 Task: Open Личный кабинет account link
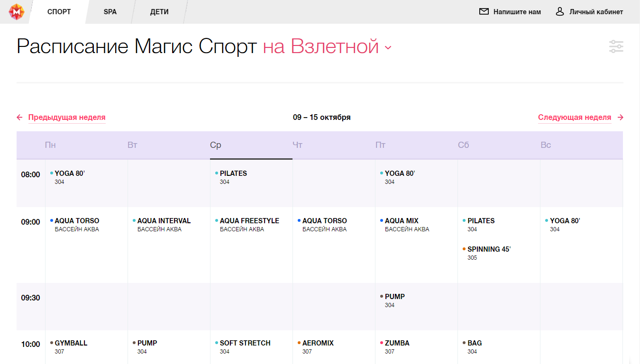click(x=596, y=12)
